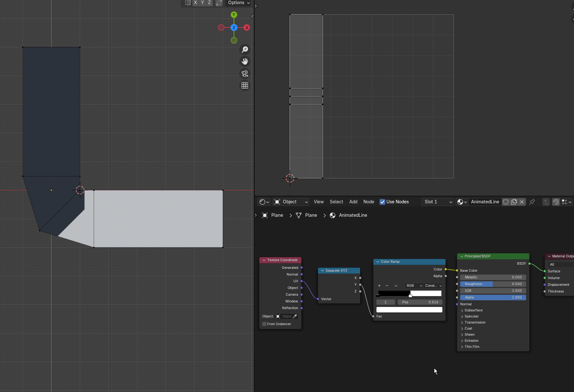Open the View menu in node editor

[319, 202]
